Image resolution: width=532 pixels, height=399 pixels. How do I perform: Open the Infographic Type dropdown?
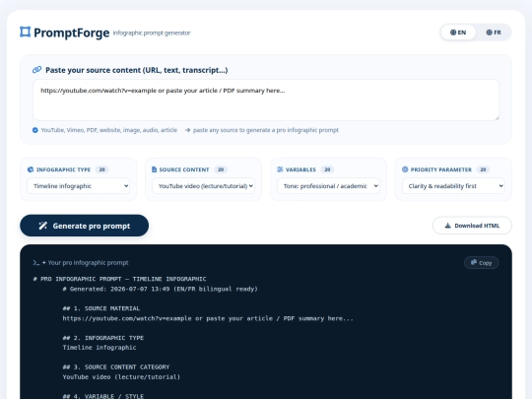point(79,186)
